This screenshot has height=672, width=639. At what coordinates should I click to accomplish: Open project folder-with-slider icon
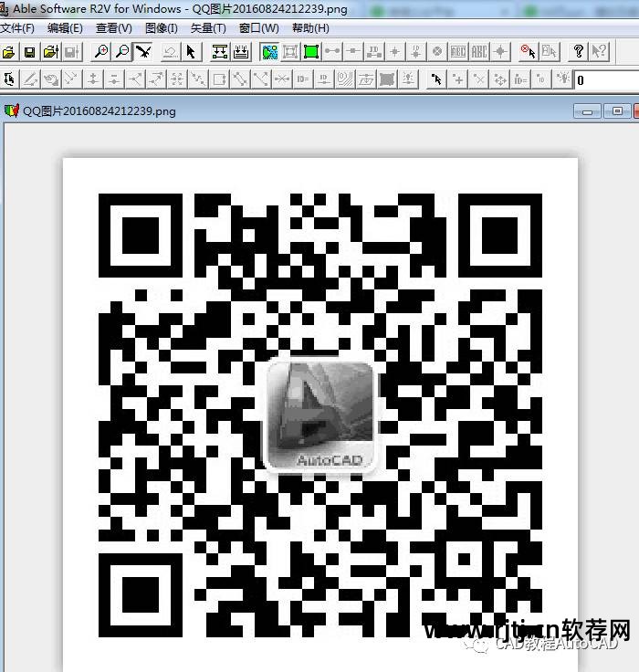[51, 52]
